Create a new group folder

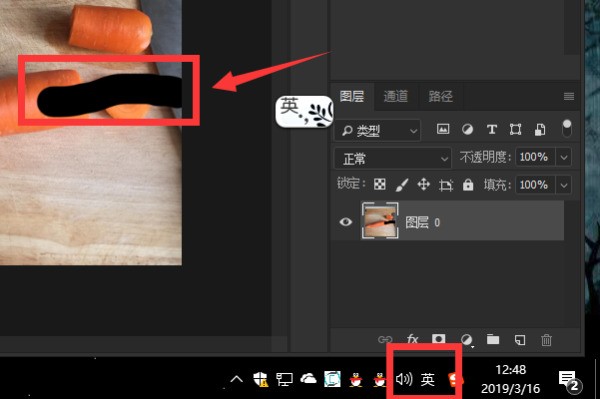tap(493, 339)
